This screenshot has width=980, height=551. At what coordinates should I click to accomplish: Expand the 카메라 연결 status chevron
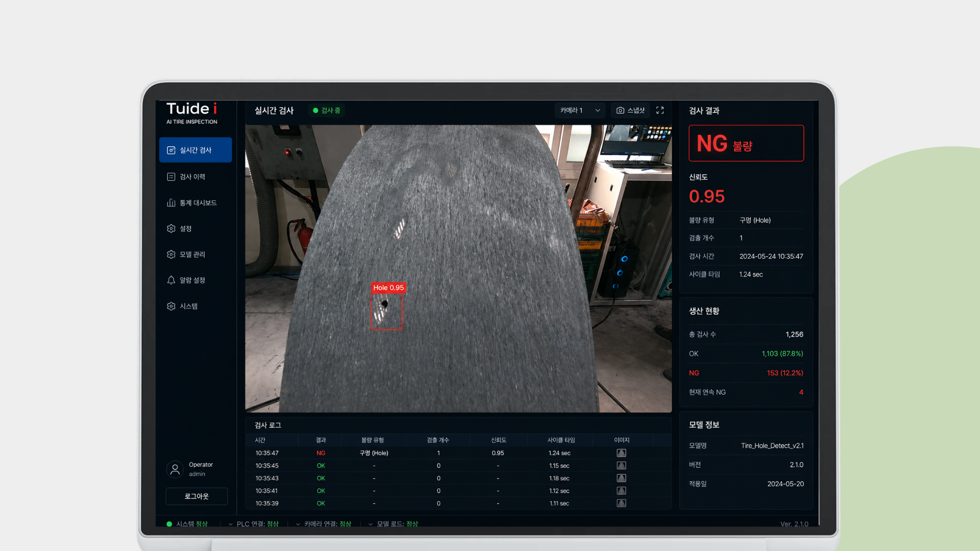point(298,524)
